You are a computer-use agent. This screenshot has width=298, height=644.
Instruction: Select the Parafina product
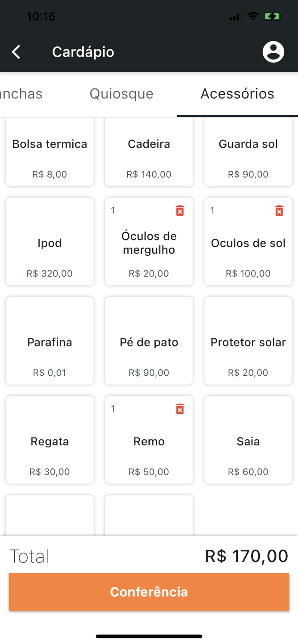[x=49, y=340]
